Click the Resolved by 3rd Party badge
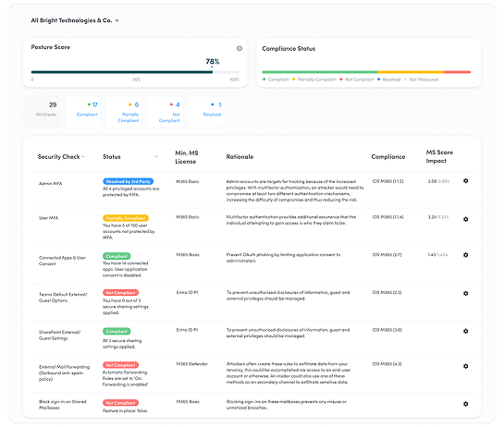This screenshot has height=427, width=504. click(x=128, y=181)
